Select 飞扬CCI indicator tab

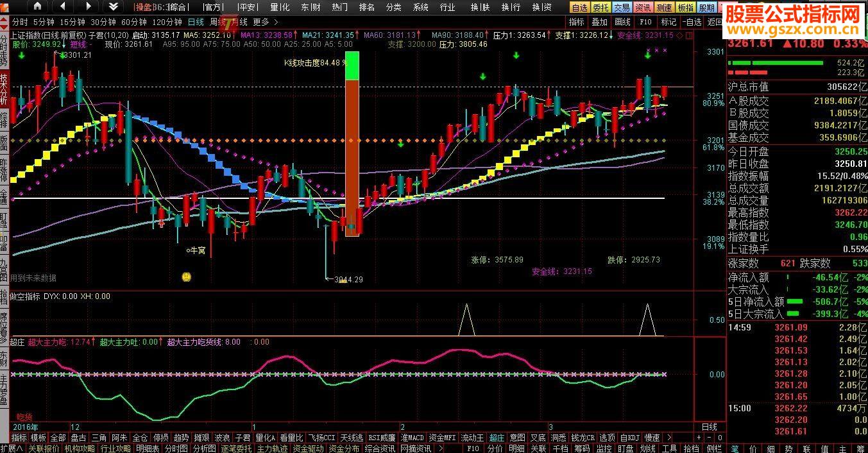point(322,438)
